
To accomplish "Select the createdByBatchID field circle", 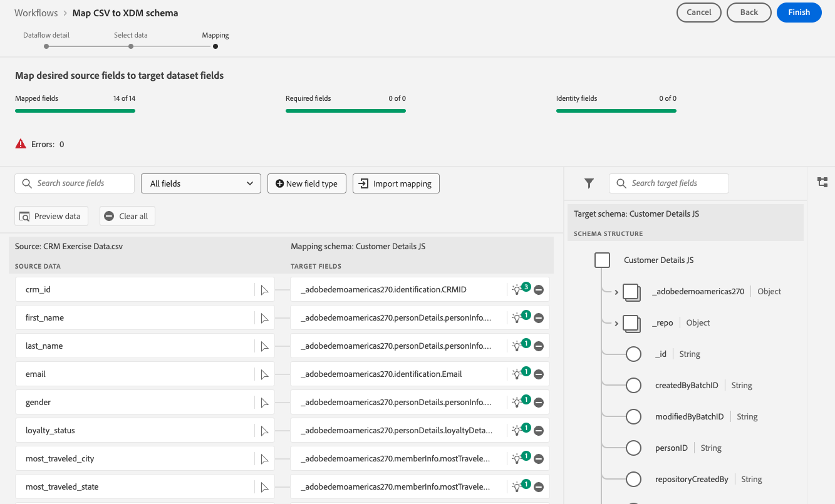I will click(x=634, y=385).
